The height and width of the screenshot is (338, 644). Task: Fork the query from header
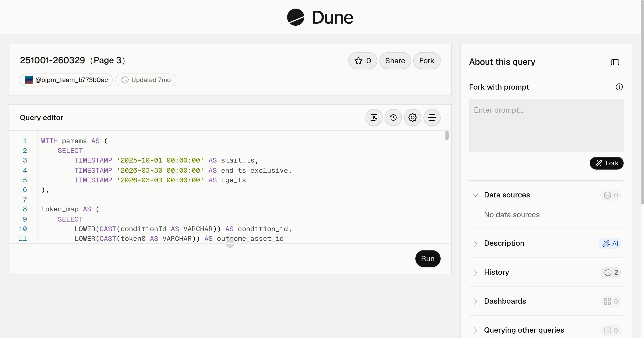click(427, 61)
